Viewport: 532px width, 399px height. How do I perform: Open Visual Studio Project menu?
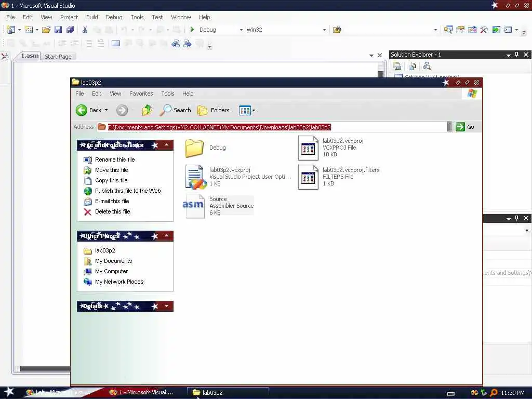[x=69, y=17]
